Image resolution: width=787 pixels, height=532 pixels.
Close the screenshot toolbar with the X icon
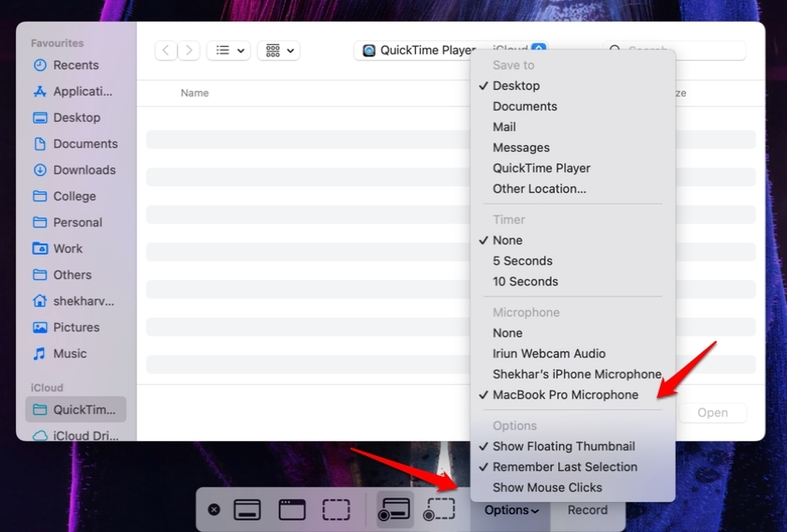click(214, 510)
